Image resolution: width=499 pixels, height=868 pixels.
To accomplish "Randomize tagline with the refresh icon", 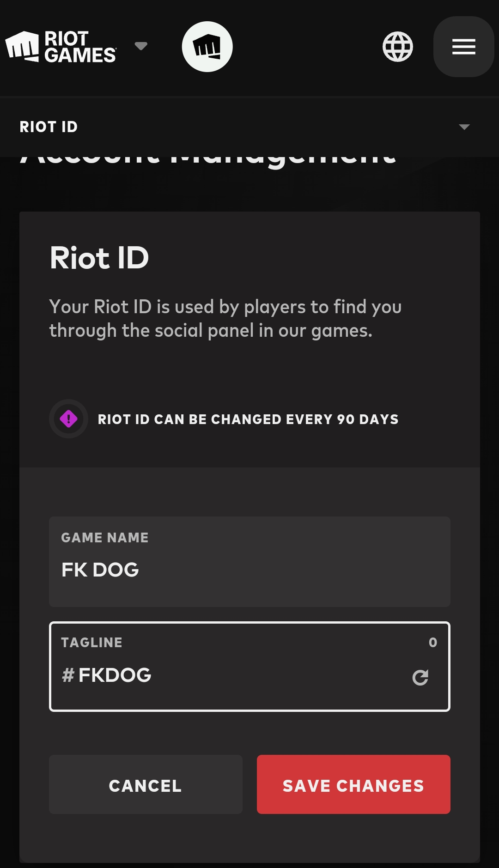I will (x=420, y=677).
